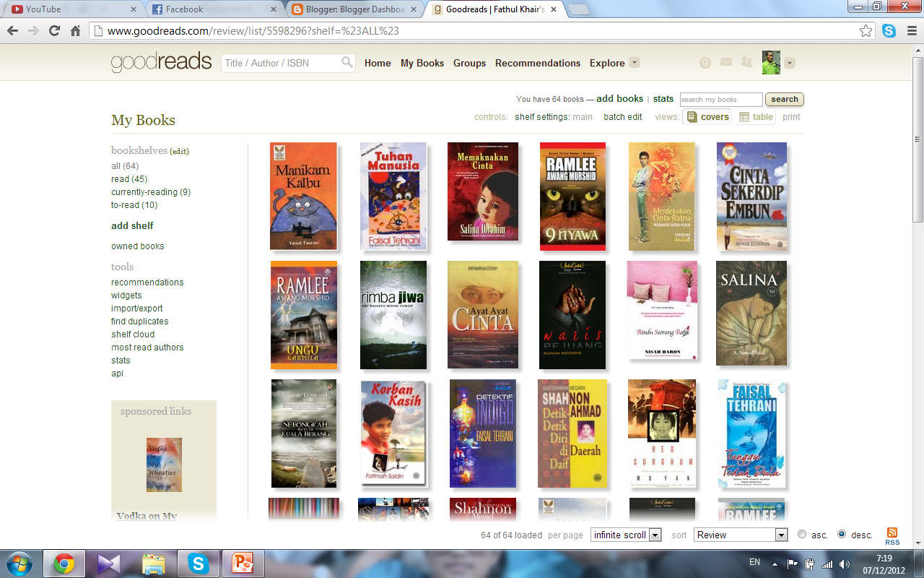Click the search magnifier in Goodreads search box

[347, 63]
